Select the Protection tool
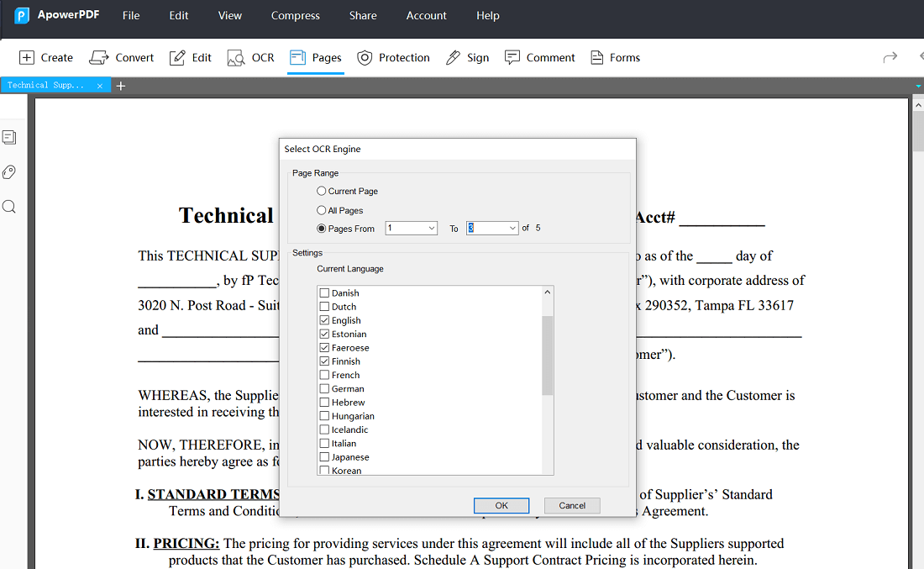 click(393, 57)
